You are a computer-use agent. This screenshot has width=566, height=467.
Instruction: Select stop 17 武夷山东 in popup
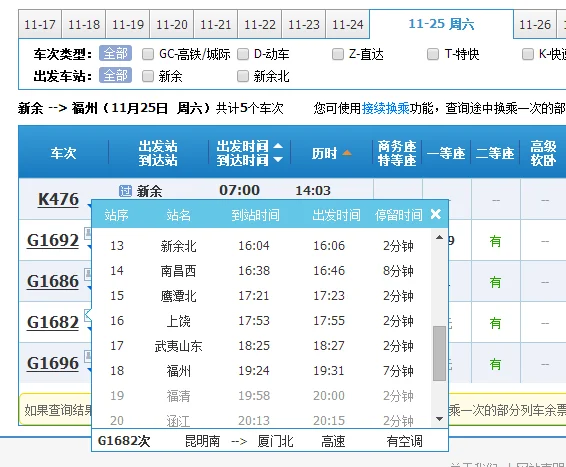coord(261,346)
